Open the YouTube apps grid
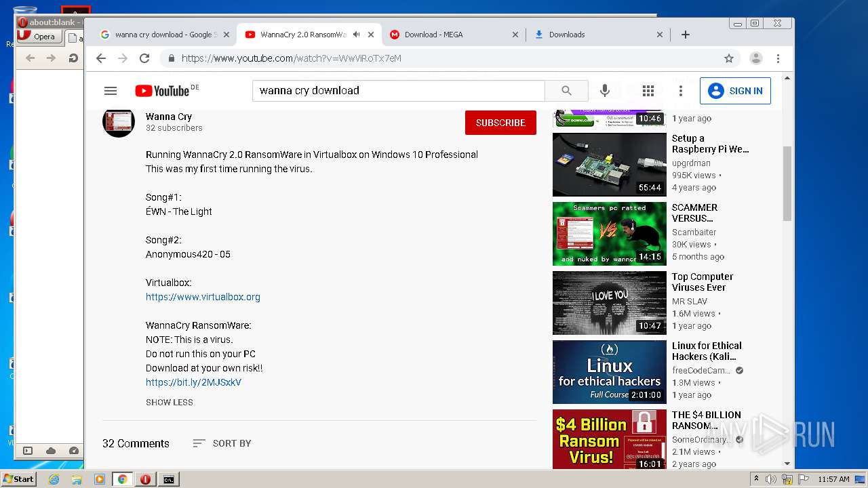 (648, 91)
